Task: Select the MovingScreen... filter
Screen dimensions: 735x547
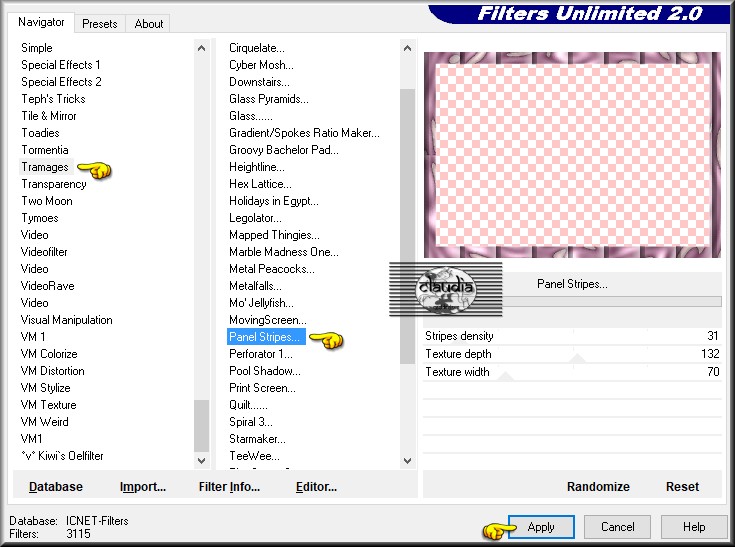Action: click(x=268, y=320)
